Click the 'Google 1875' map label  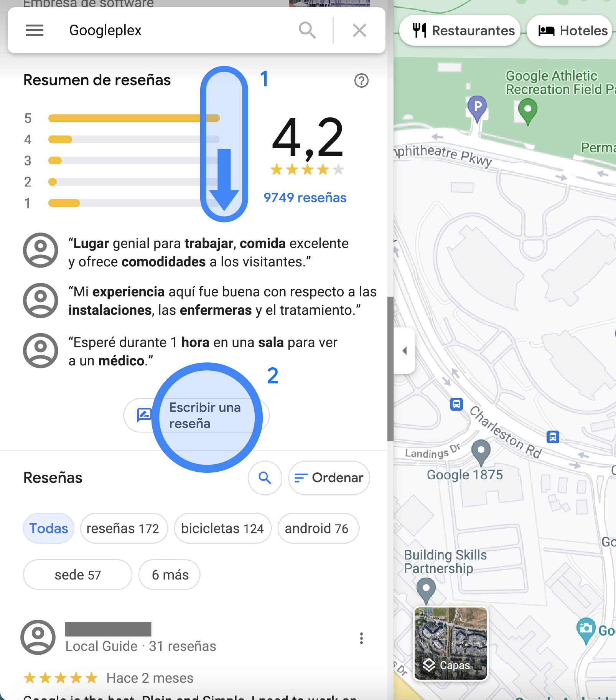tap(465, 475)
